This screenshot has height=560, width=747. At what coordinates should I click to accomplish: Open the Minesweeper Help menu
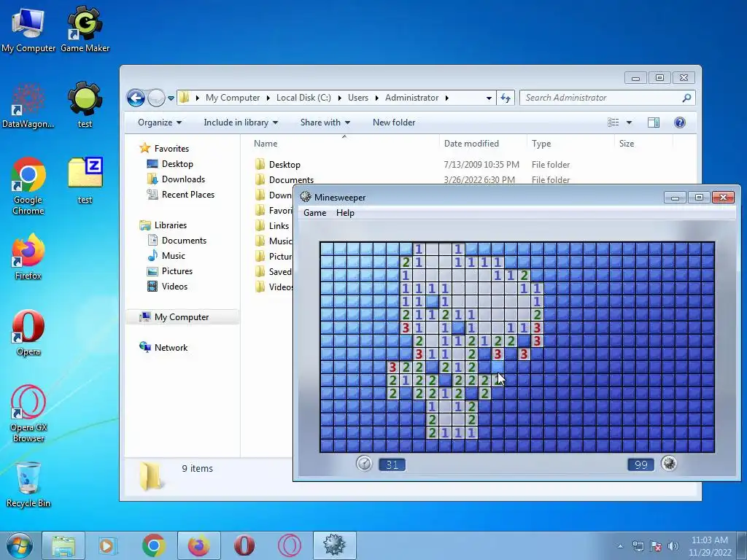pos(345,213)
